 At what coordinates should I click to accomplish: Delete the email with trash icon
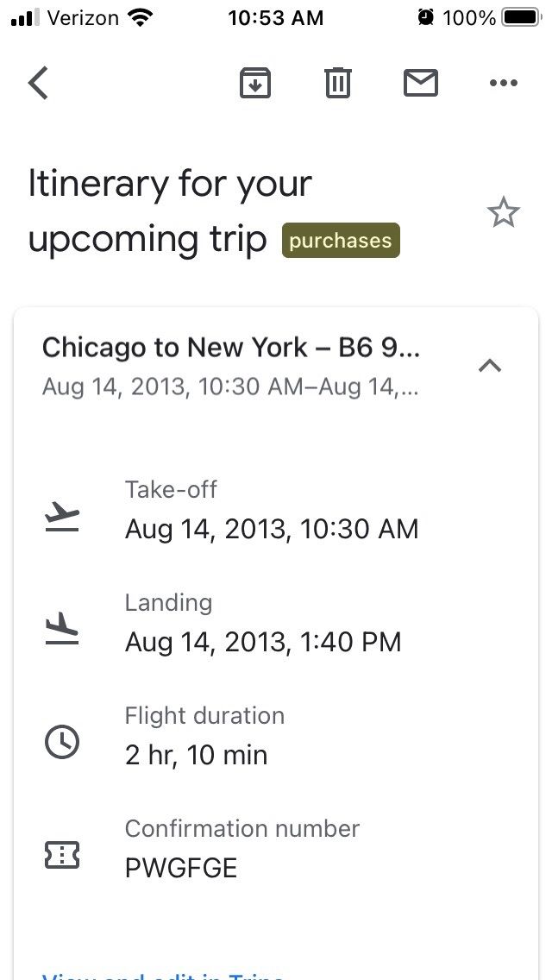[337, 84]
